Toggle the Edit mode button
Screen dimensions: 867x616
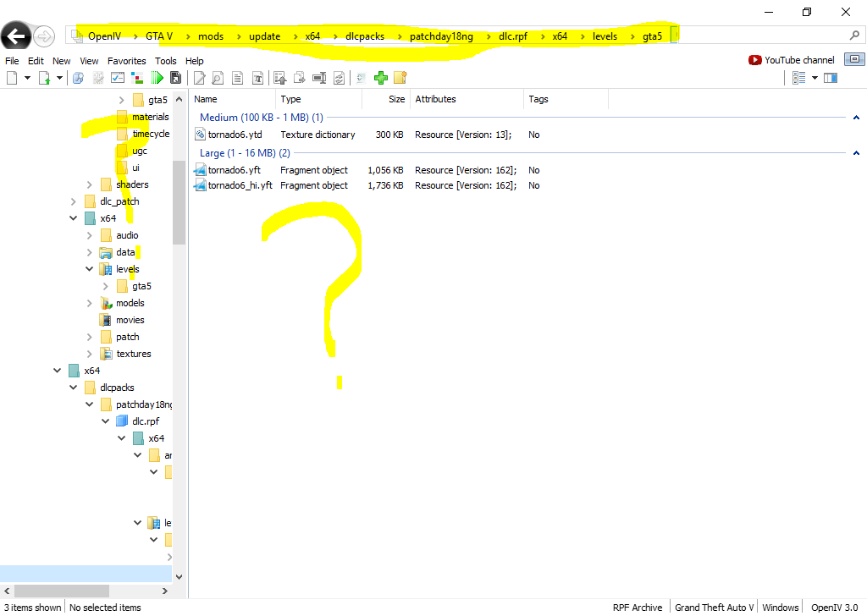[x=854, y=59]
